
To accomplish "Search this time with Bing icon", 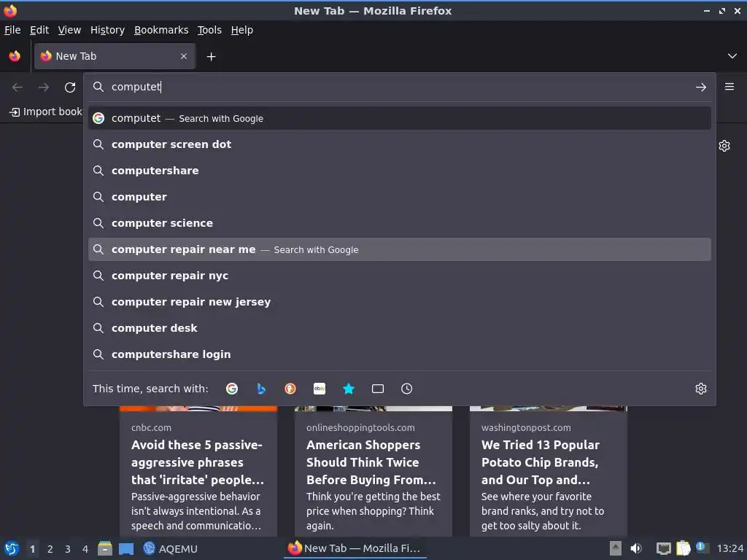I will (x=261, y=389).
